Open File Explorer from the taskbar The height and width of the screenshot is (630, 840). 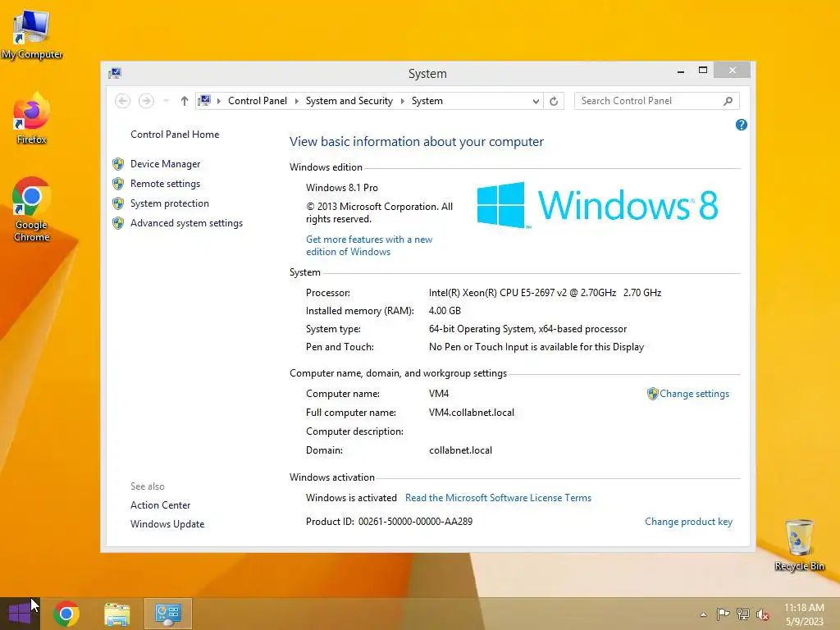coord(116,614)
